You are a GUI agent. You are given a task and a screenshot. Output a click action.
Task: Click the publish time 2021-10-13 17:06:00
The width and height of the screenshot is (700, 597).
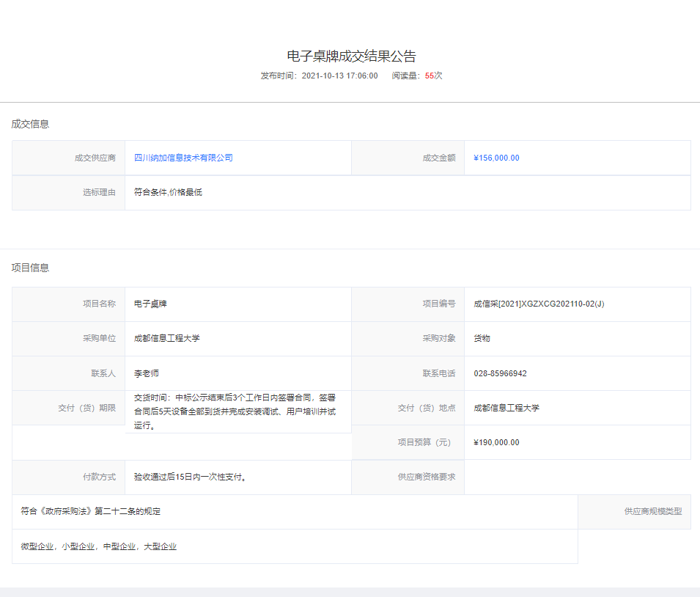(x=339, y=76)
